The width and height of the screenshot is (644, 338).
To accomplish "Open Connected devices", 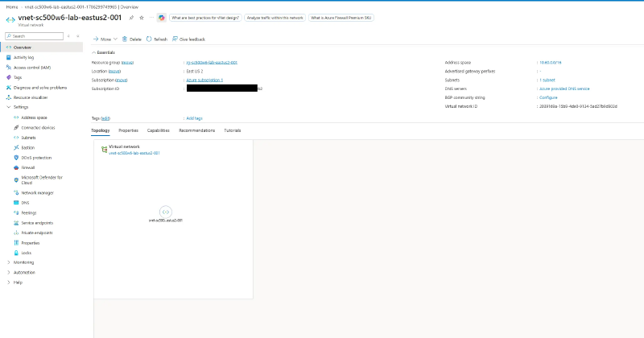I will (x=38, y=128).
